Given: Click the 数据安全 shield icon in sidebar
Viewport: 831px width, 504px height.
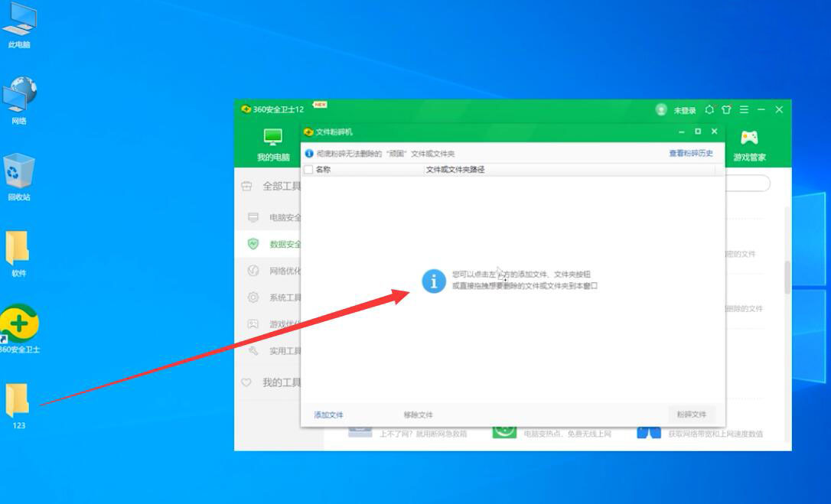Looking at the screenshot, I should [253, 244].
